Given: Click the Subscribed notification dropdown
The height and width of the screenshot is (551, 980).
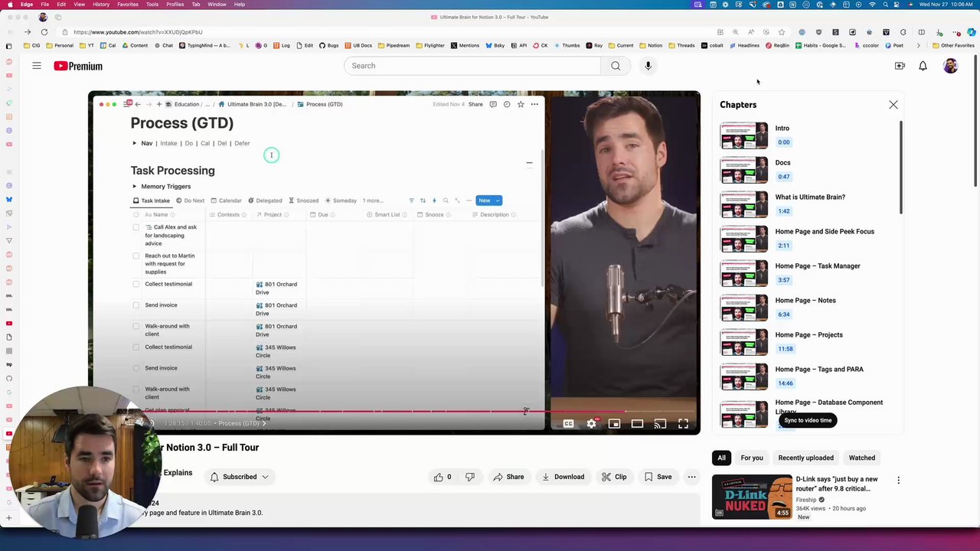Looking at the screenshot, I should point(240,477).
